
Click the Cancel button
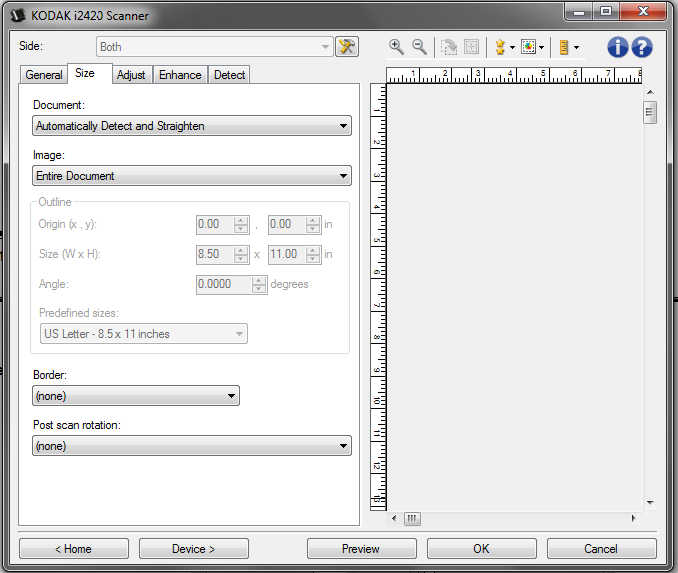pyautogui.click(x=601, y=549)
